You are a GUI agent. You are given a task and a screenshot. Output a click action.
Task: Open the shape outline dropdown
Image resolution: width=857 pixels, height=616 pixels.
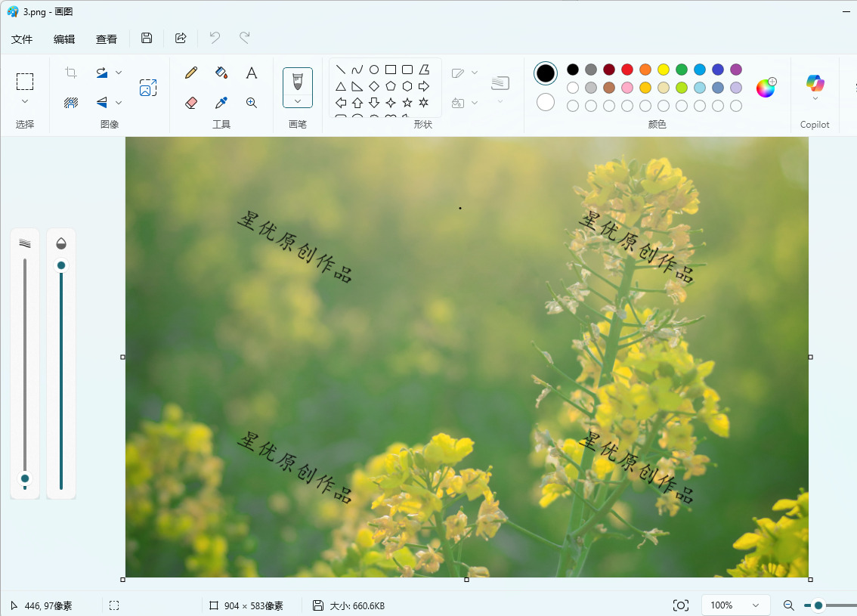pos(475,72)
